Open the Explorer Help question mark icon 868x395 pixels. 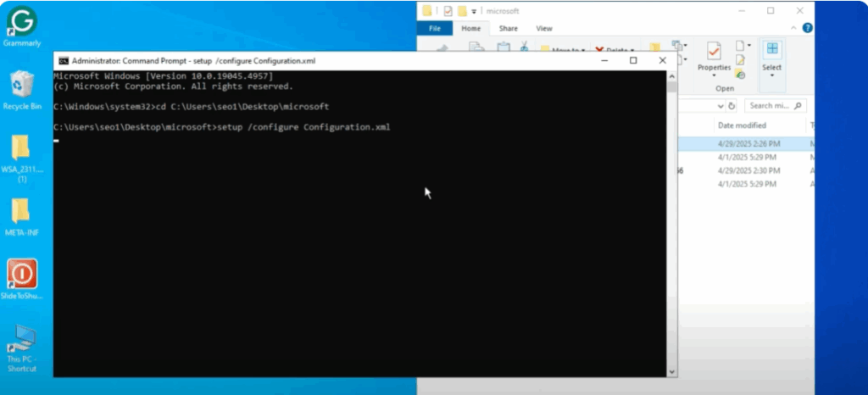(808, 28)
